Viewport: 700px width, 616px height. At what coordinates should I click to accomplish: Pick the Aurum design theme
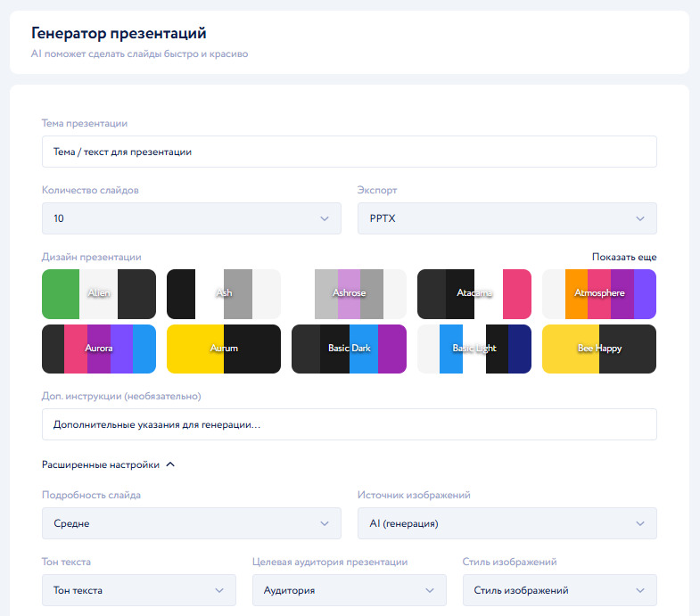click(x=224, y=349)
